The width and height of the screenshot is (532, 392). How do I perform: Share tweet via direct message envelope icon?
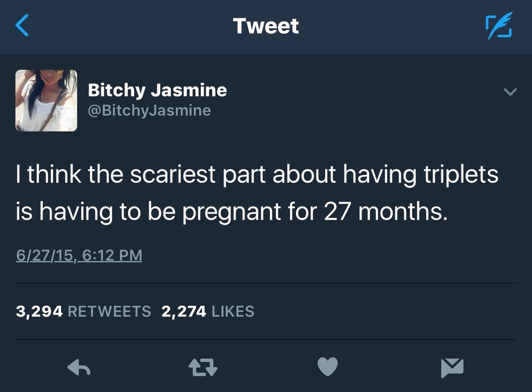pyautogui.click(x=452, y=368)
